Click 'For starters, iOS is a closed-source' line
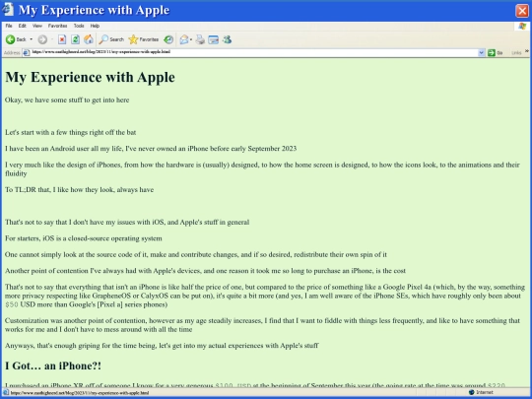Screen dimensions: 532x399 click(x=83, y=238)
